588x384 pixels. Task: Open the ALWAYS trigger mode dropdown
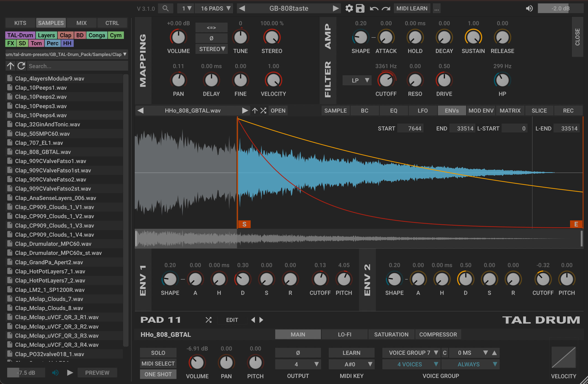(x=470, y=364)
